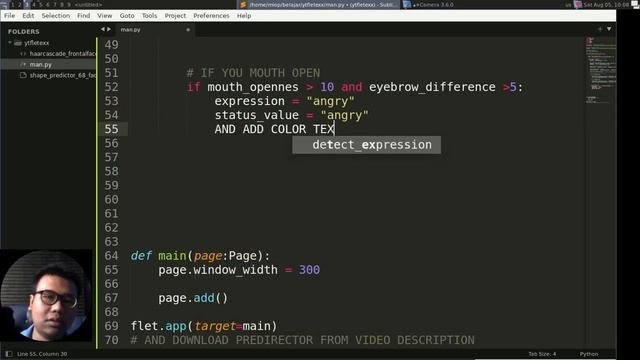Click the 'page.add()' call on line 67
This screenshot has width=640, height=360.
point(193,298)
